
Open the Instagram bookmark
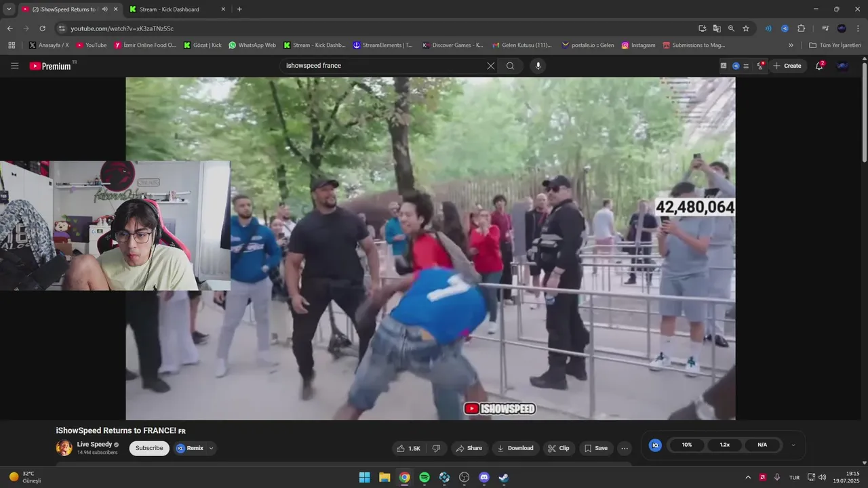click(x=639, y=45)
